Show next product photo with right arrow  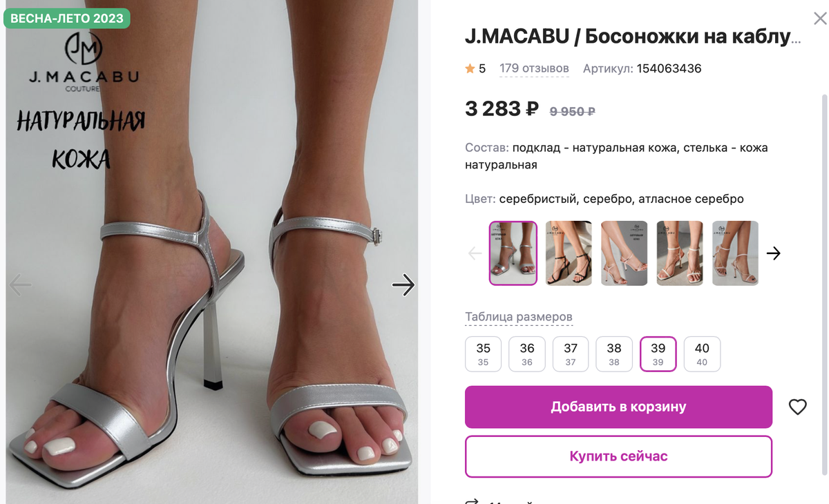pos(403,284)
